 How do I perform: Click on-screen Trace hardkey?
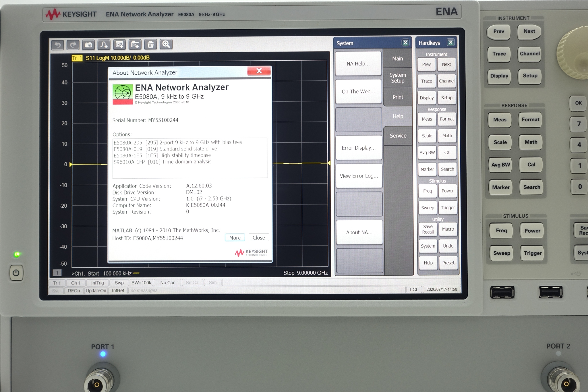coord(427,81)
